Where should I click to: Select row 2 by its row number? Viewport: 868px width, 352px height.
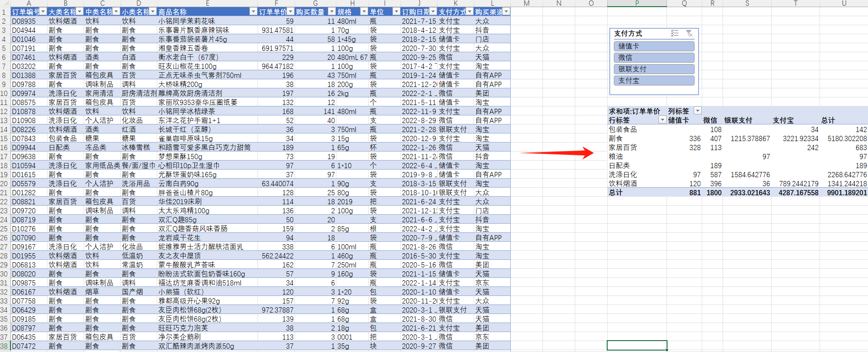click(4, 21)
